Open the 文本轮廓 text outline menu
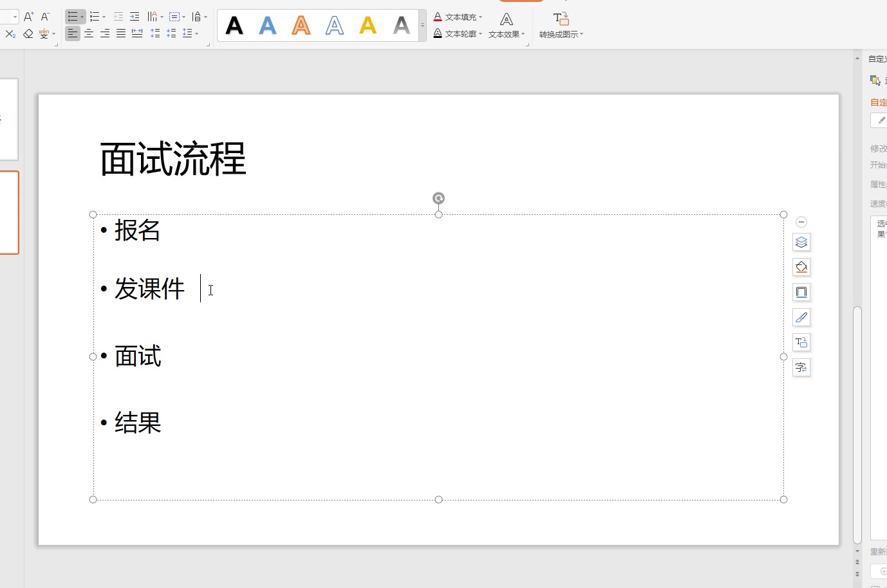This screenshot has width=887, height=588. tap(458, 33)
